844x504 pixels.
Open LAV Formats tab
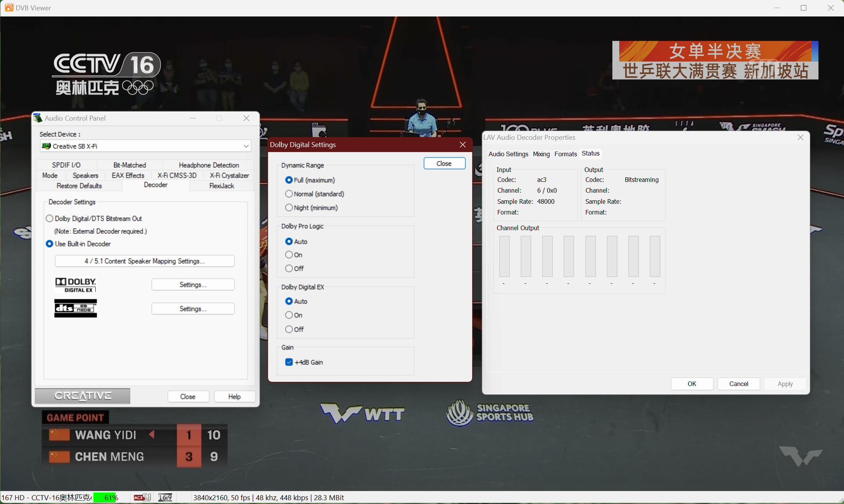pyautogui.click(x=566, y=154)
